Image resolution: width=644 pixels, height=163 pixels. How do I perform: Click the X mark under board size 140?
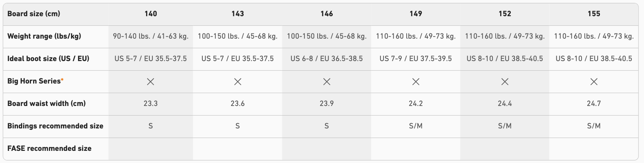click(151, 81)
